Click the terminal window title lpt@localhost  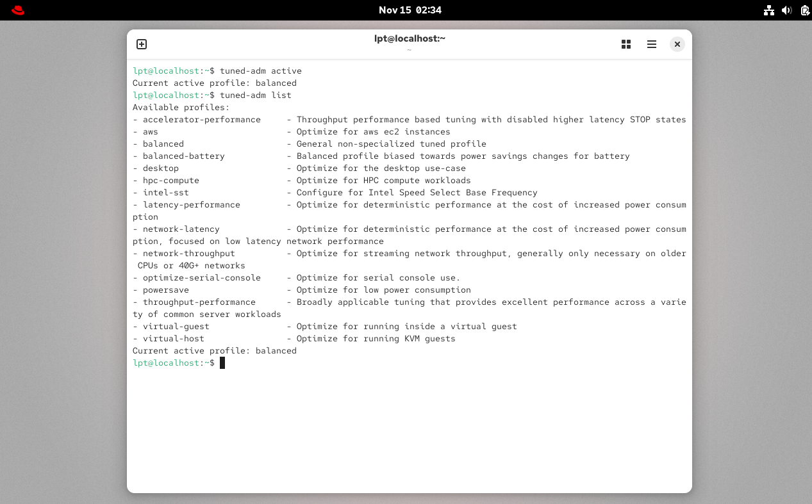pos(409,38)
